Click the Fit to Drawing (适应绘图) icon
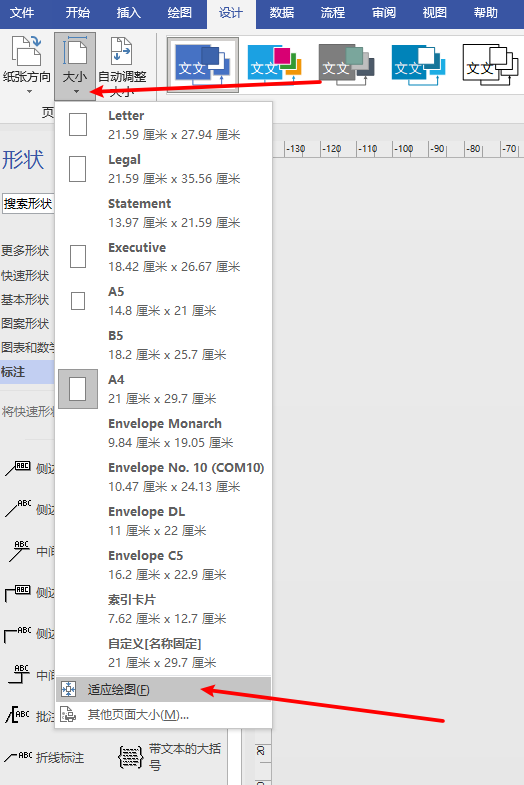Viewport: 524px width, 785px height. pyautogui.click(x=69, y=689)
